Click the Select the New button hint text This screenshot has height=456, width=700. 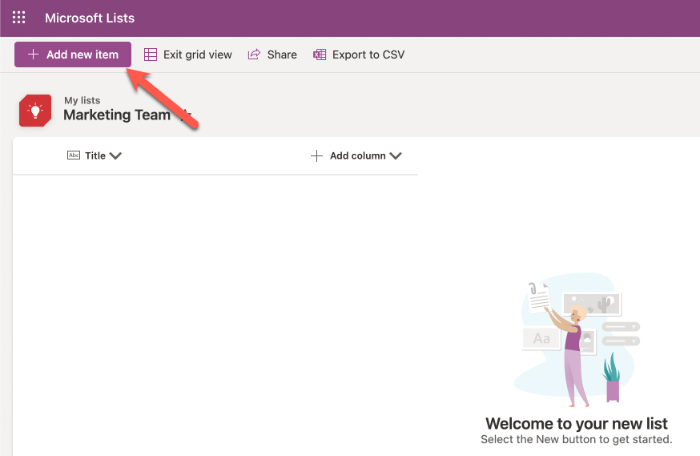point(576,439)
